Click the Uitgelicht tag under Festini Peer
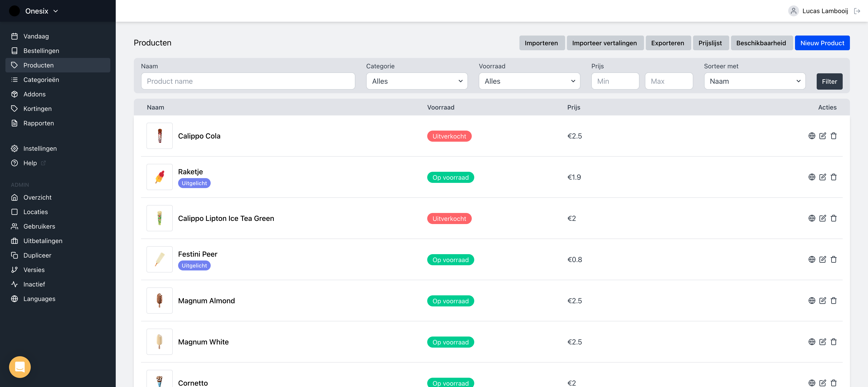Viewport: 868px width, 387px height. pyautogui.click(x=194, y=265)
